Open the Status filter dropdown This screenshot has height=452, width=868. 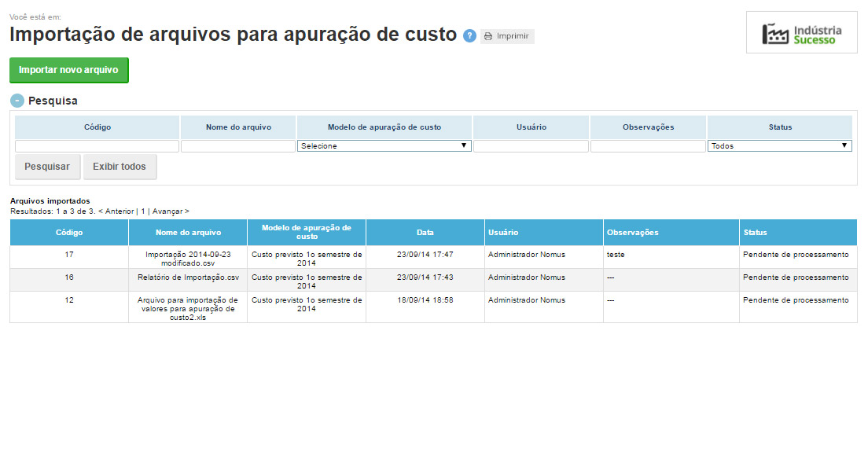[x=779, y=145]
